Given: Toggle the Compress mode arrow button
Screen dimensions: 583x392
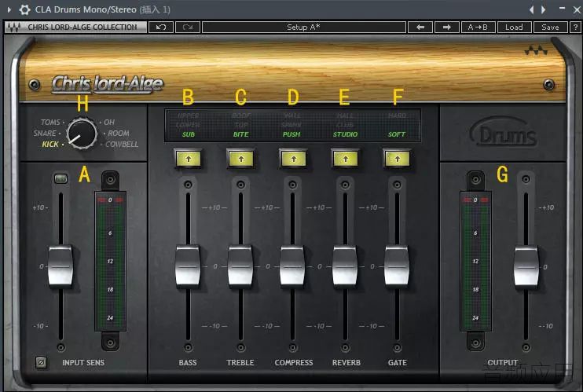Looking at the screenshot, I should pyautogui.click(x=293, y=159).
